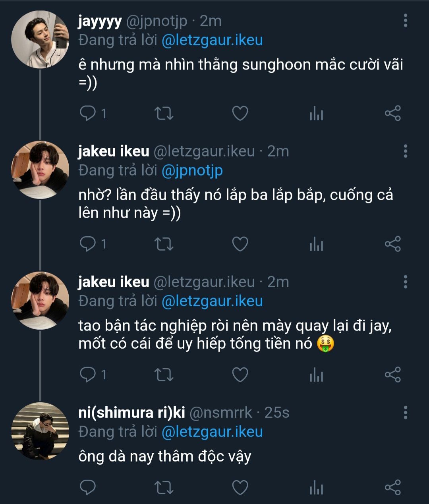This screenshot has height=504, width=429.
Task: Like jakeu's 'tao bận tác nghiệp' tweet
Action: [240, 375]
